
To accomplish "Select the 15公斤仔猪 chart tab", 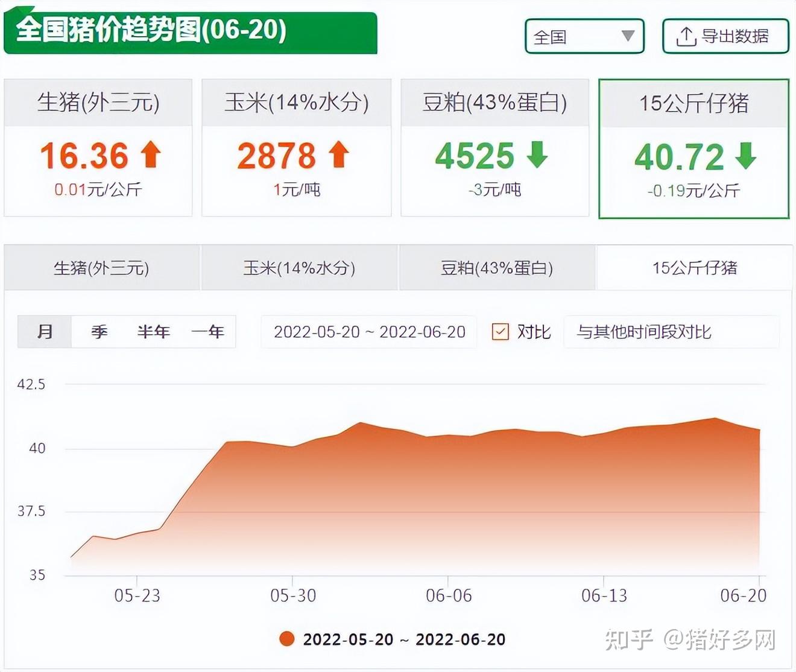I will (695, 268).
